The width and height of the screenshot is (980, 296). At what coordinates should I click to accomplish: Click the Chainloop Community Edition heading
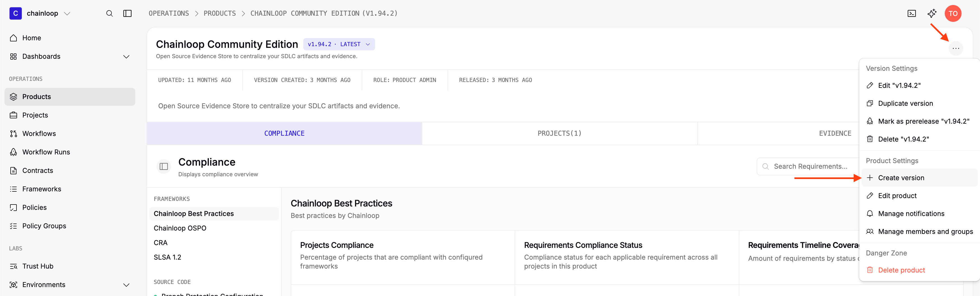click(x=227, y=44)
